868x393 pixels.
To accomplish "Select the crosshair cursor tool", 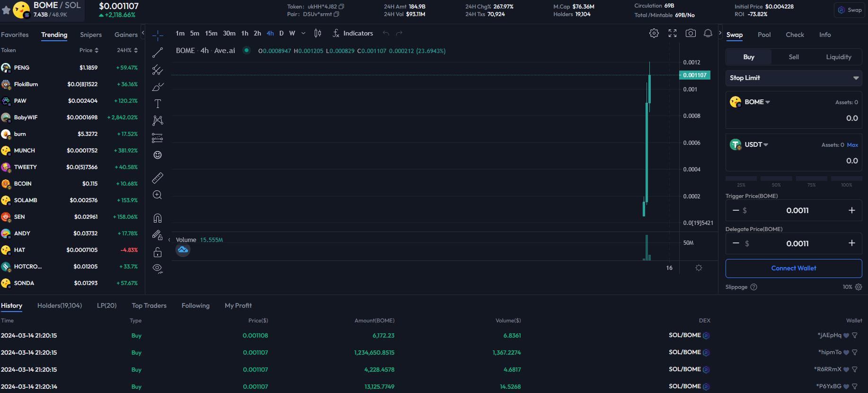I will tap(158, 35).
